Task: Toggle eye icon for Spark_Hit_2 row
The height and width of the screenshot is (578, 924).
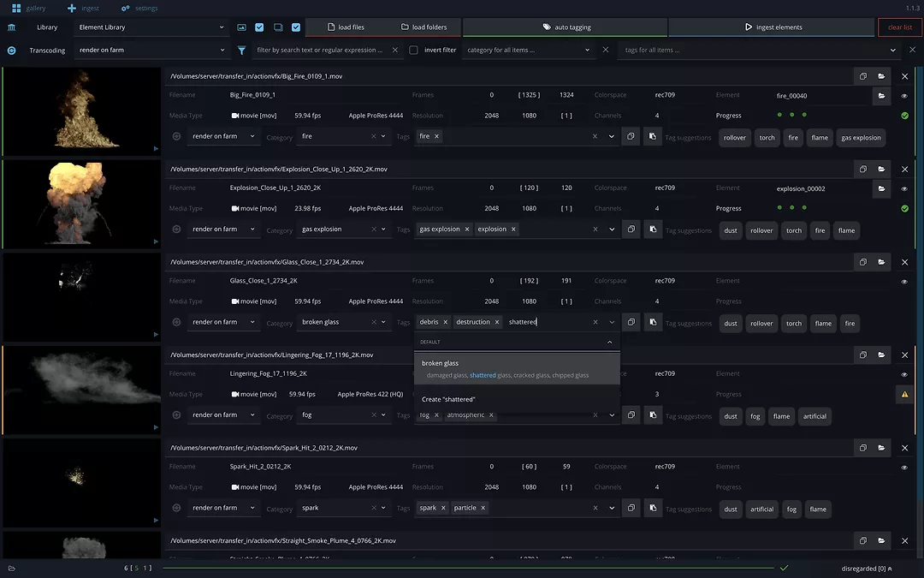Action: (904, 468)
